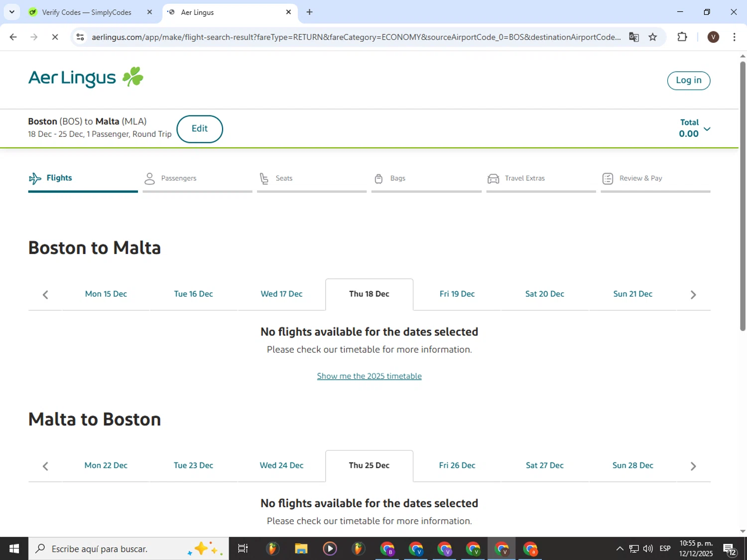Show later outbound dates with right arrow

[693, 295]
